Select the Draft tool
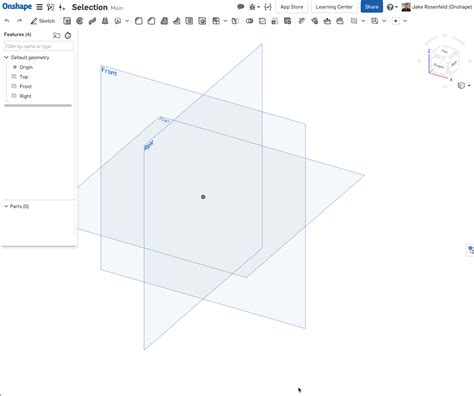474x396 pixels. [x=164, y=21]
